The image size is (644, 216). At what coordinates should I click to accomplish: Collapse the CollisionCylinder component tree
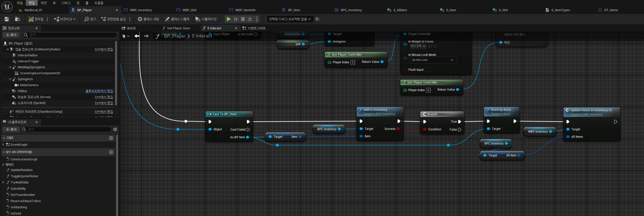click(x=7, y=49)
